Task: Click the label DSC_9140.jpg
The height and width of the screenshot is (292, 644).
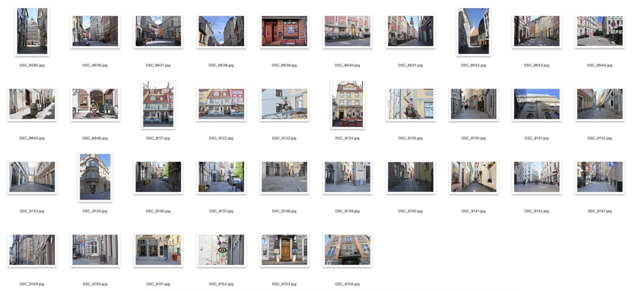Action: 410,211
